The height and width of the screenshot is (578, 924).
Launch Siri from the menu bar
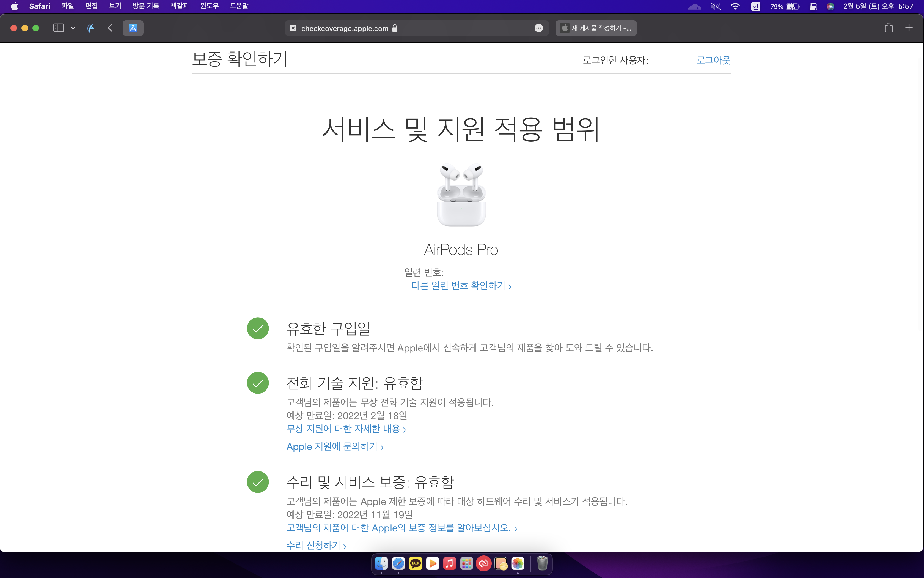[x=831, y=6]
